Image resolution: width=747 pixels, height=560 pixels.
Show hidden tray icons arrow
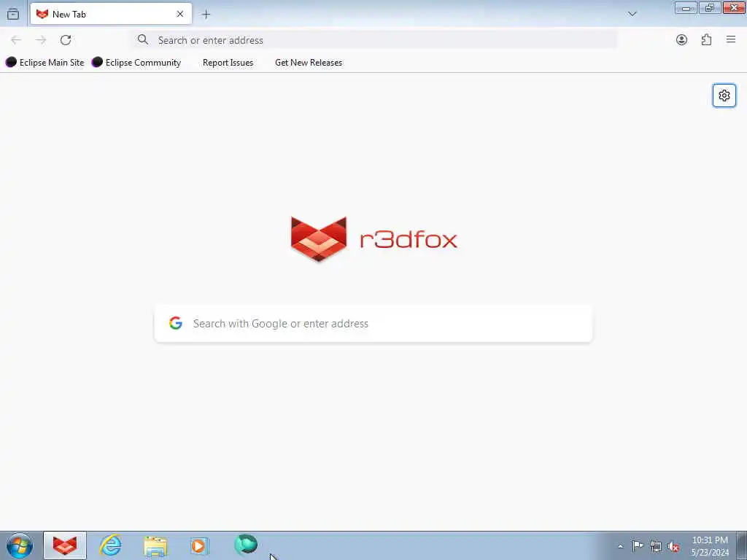tap(620, 546)
